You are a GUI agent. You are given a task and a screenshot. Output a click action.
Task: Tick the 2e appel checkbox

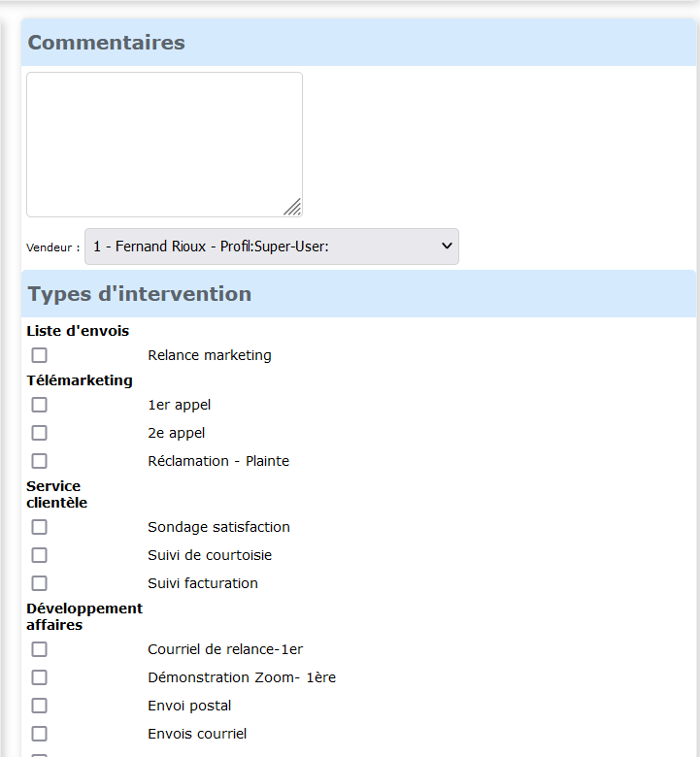point(39,433)
